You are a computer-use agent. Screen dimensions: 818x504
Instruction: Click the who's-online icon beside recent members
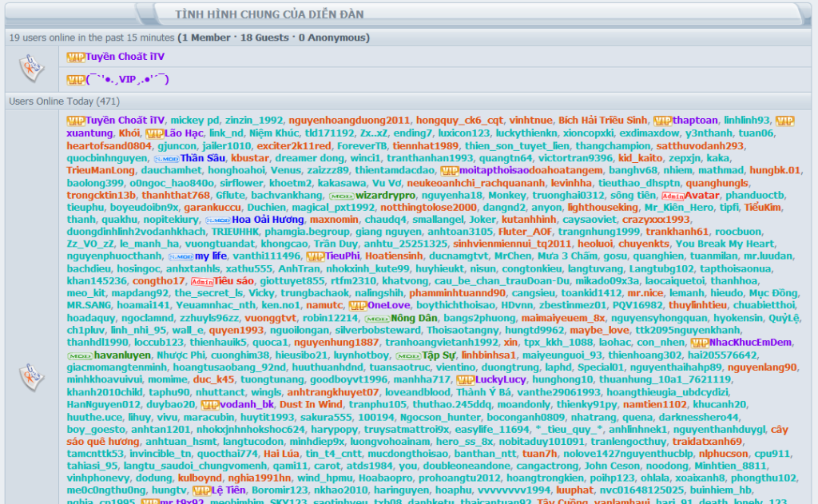tap(32, 67)
